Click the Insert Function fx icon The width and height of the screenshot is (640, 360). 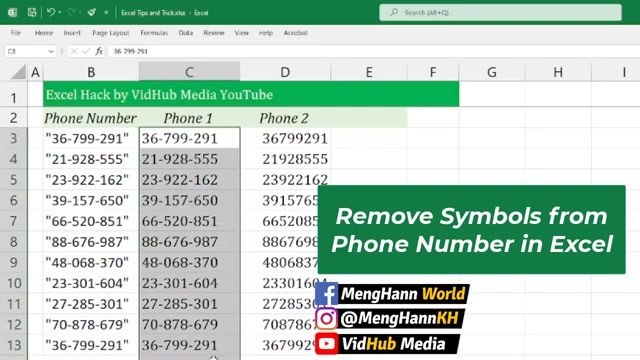click(99, 51)
